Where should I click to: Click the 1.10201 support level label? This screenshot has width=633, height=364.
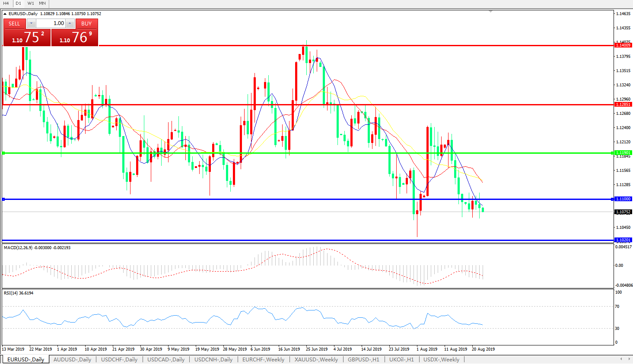coord(623,240)
